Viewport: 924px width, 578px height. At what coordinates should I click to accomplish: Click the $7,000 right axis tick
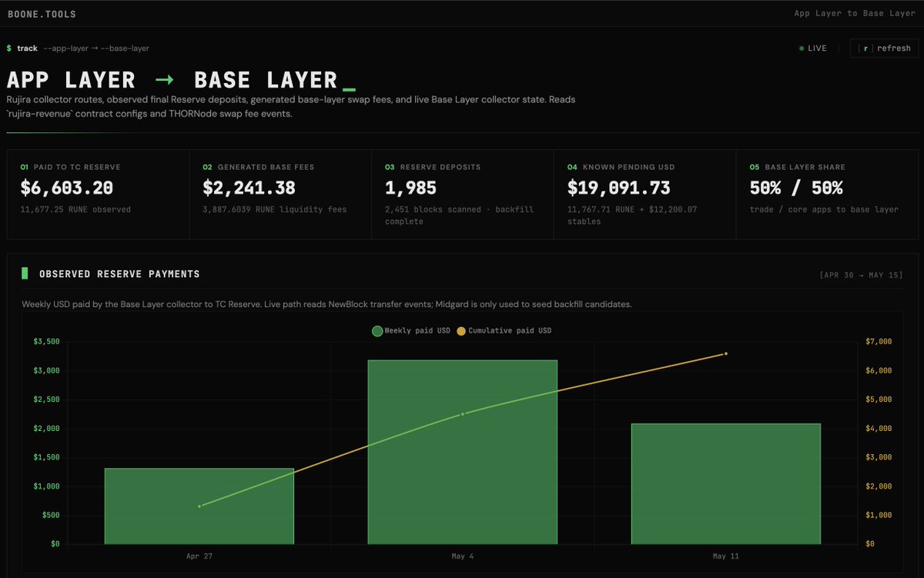(879, 342)
